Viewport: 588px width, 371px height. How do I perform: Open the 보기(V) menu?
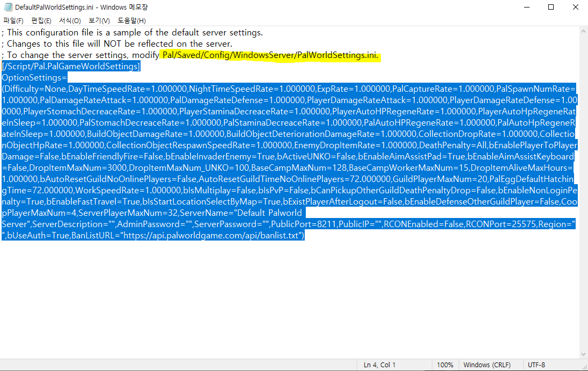[x=99, y=20]
